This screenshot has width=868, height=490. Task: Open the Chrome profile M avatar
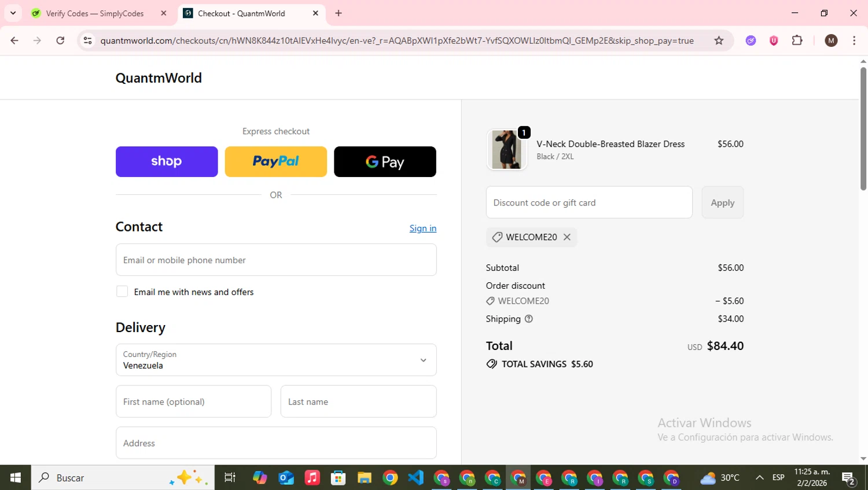(x=831, y=40)
